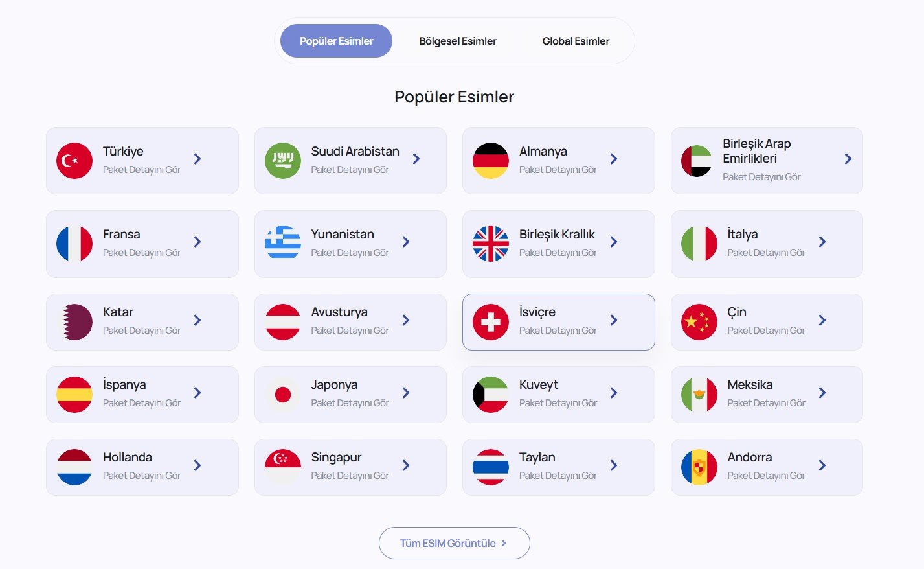Switch to the Global Esimler tab

[x=576, y=41]
